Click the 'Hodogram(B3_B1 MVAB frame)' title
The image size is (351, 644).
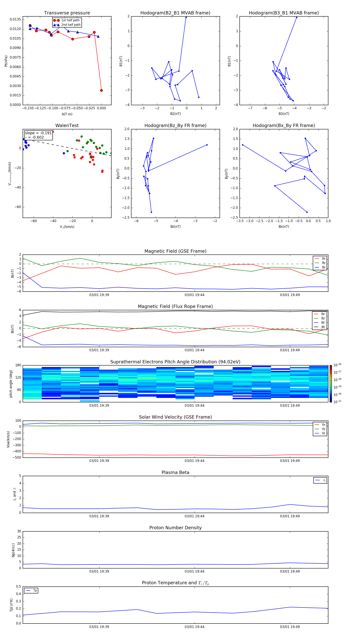click(x=284, y=13)
